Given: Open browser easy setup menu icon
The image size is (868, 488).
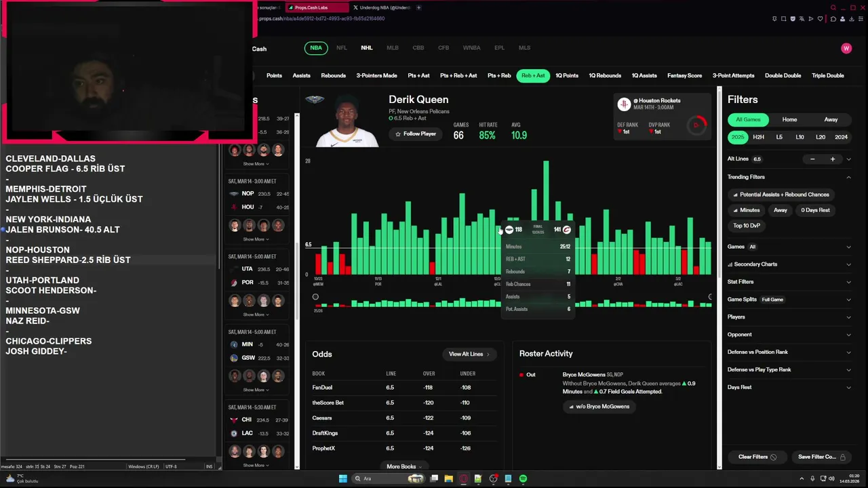Looking at the screenshot, I should click(861, 19).
